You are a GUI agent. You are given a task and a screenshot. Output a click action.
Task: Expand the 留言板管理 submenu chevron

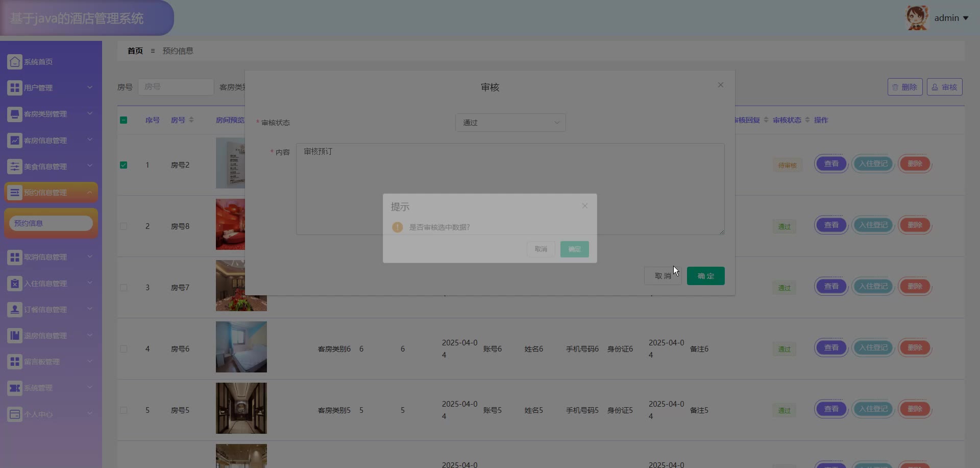tap(90, 361)
